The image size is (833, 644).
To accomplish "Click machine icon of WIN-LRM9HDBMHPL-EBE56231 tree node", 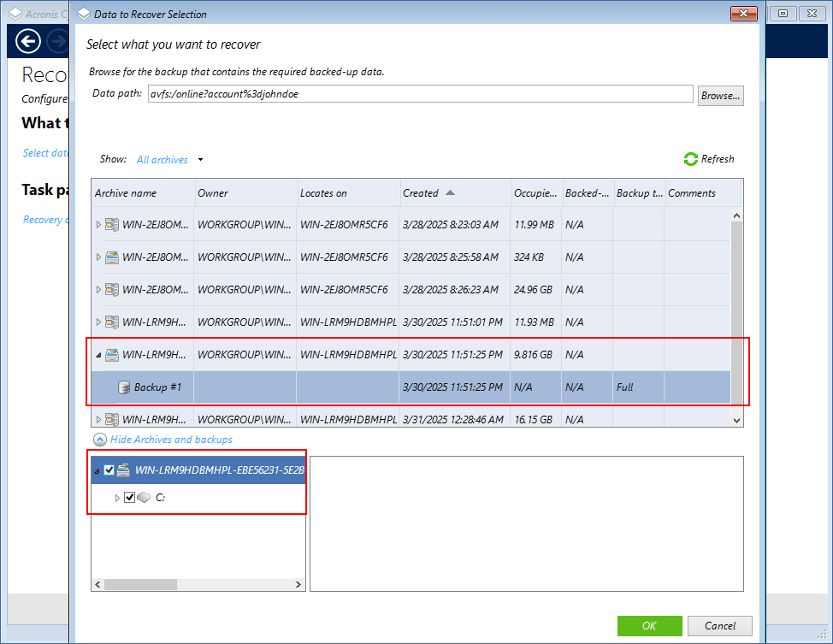I will [124, 470].
